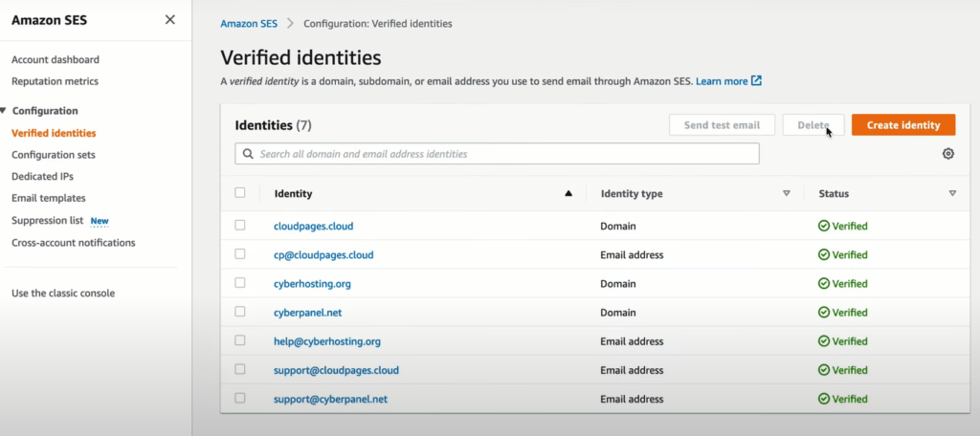
Task: Click the Create identity button
Action: [903, 125]
